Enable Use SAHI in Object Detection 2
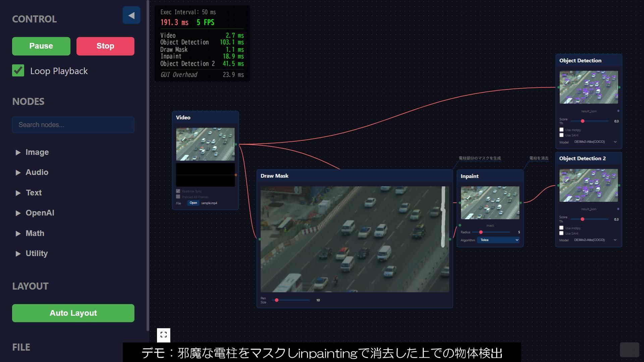 coord(561,233)
